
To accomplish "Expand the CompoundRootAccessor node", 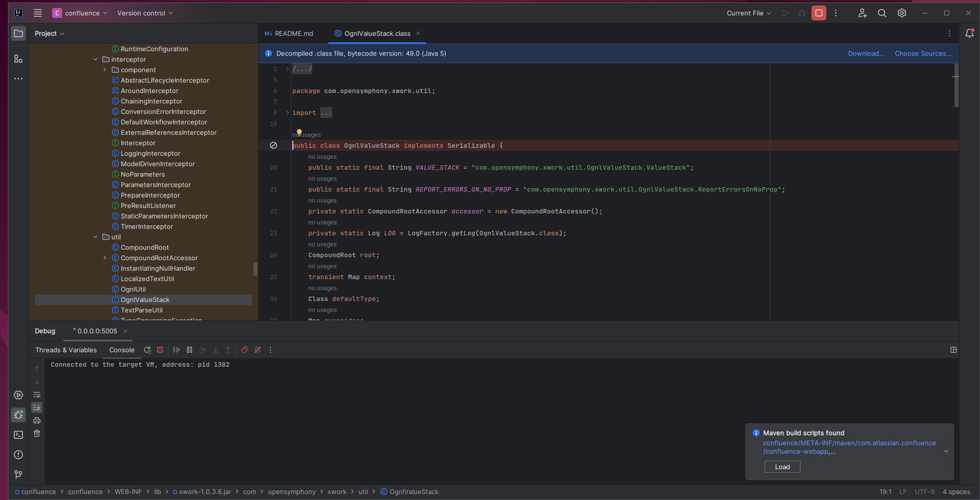I will click(x=105, y=258).
